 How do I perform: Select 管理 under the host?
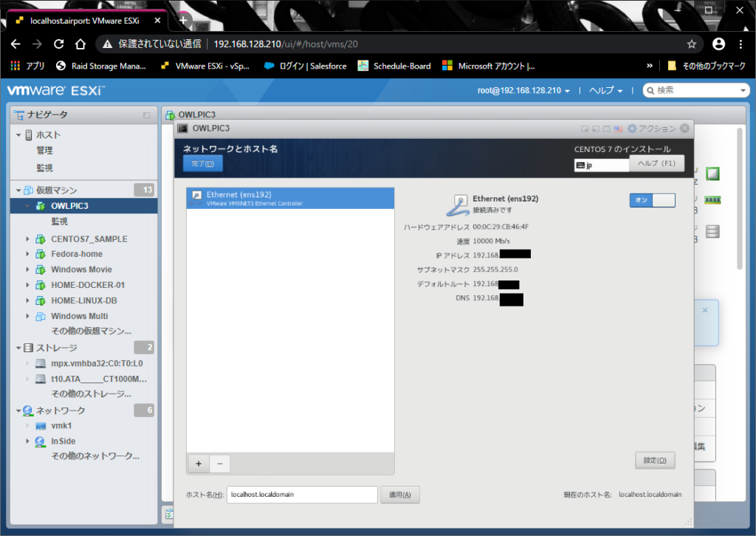pos(45,151)
